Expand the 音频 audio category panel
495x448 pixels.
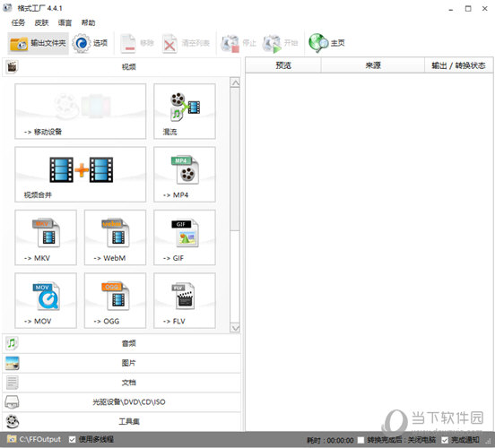pyautogui.click(x=122, y=343)
